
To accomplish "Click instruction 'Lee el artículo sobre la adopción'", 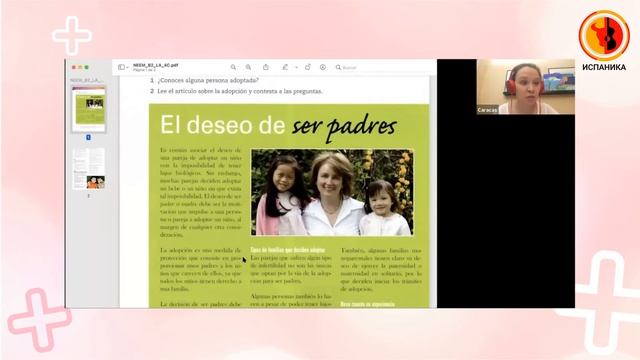I will pos(240,91).
